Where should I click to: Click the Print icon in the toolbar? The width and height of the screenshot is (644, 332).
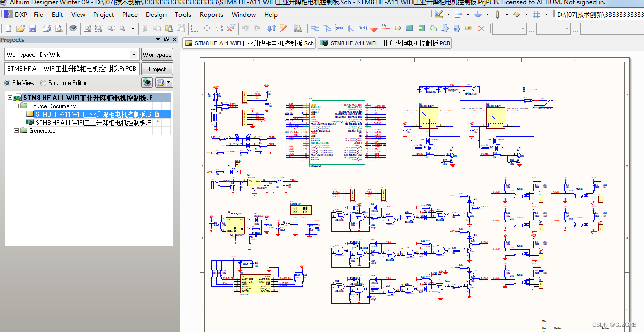coord(47,28)
